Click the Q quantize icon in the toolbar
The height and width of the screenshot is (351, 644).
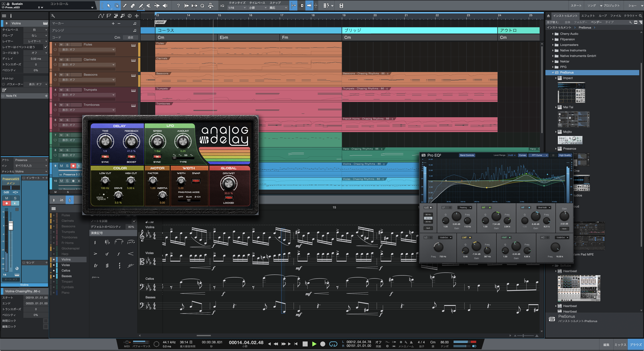(202, 5)
